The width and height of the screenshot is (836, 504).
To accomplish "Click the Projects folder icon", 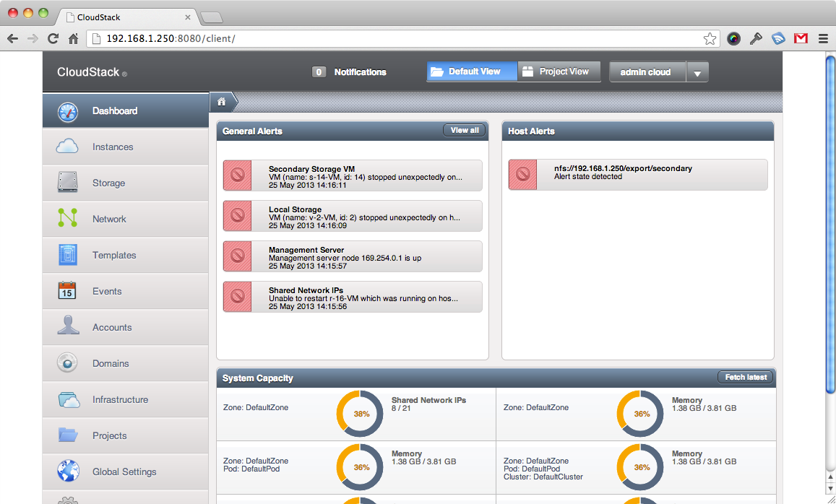I will [x=68, y=435].
